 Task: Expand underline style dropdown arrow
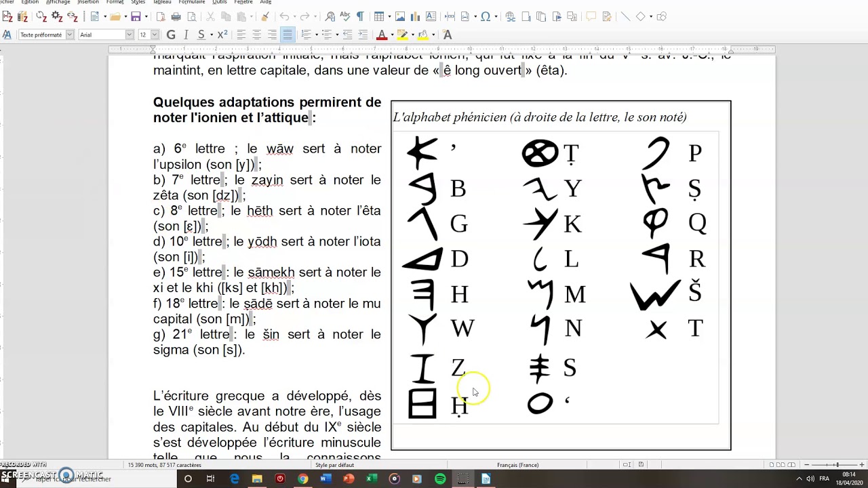click(x=210, y=35)
